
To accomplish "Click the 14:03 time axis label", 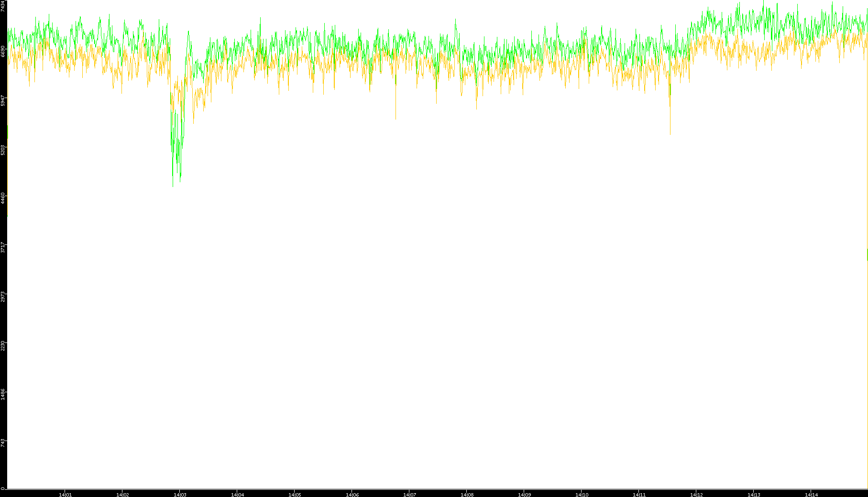I will pyautogui.click(x=180, y=494).
